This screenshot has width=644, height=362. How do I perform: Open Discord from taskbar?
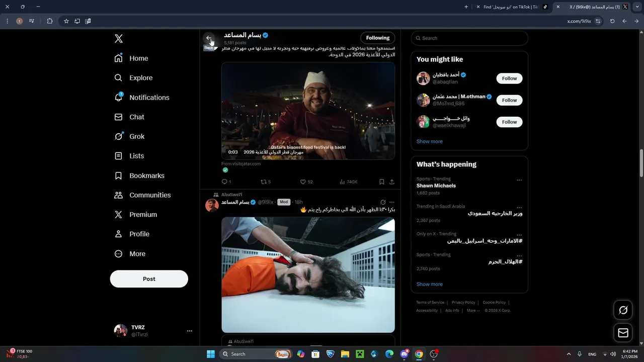[x=404, y=354]
